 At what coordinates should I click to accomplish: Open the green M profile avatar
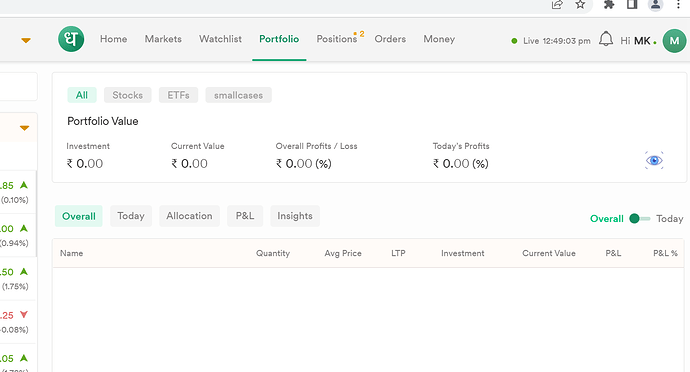[674, 41]
